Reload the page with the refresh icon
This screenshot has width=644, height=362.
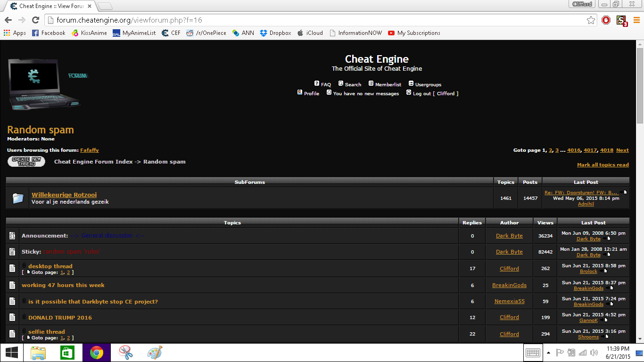click(x=35, y=20)
